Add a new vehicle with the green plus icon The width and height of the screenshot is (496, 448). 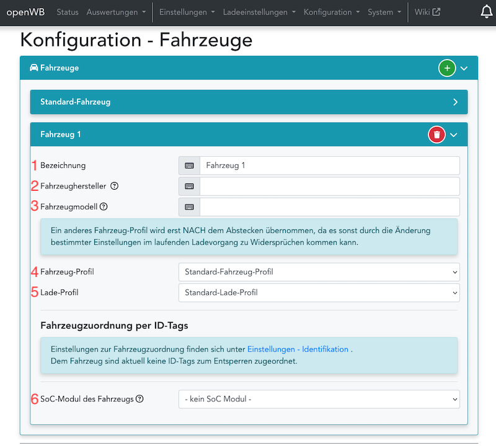(447, 68)
